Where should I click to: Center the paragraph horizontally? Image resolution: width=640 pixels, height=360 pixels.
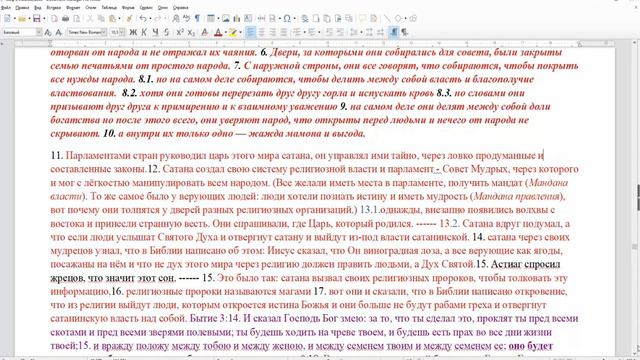(x=261, y=32)
